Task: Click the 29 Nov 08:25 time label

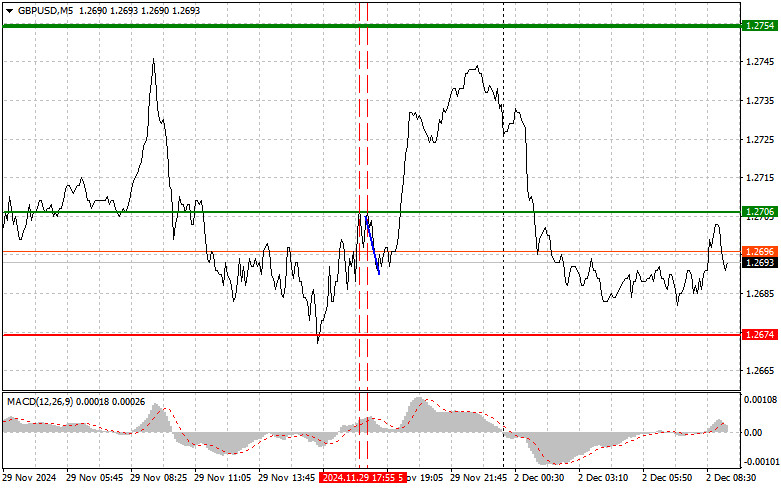Action: click(158, 478)
